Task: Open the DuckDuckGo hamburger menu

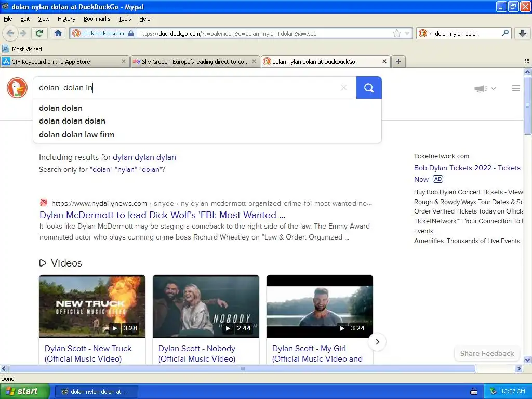Action: (x=516, y=88)
